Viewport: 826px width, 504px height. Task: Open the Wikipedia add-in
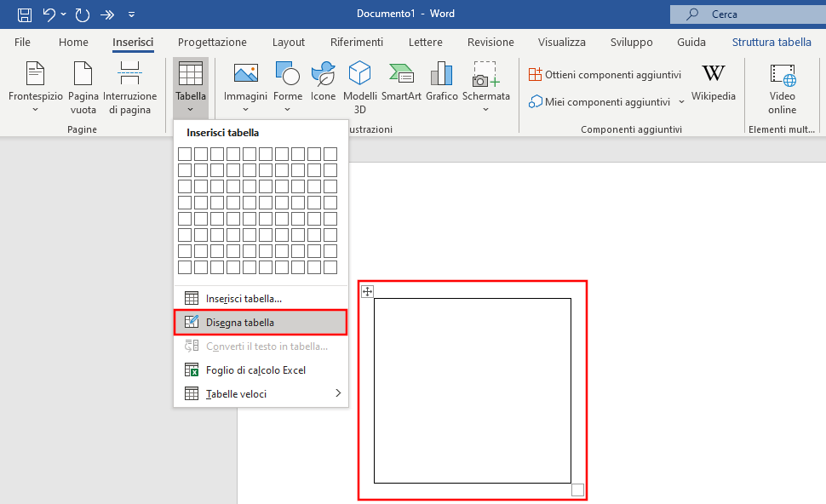714,82
